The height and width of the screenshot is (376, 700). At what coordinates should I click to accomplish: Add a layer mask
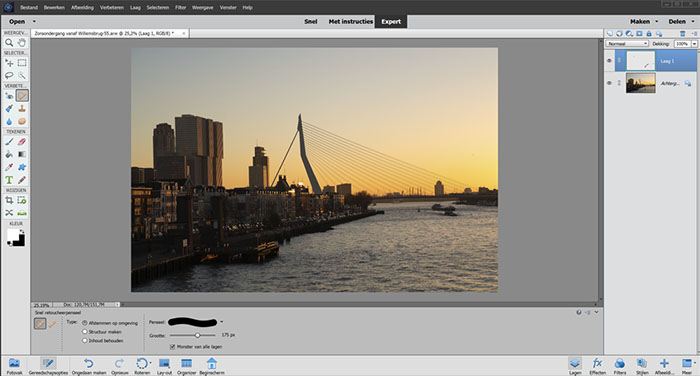[x=639, y=33]
